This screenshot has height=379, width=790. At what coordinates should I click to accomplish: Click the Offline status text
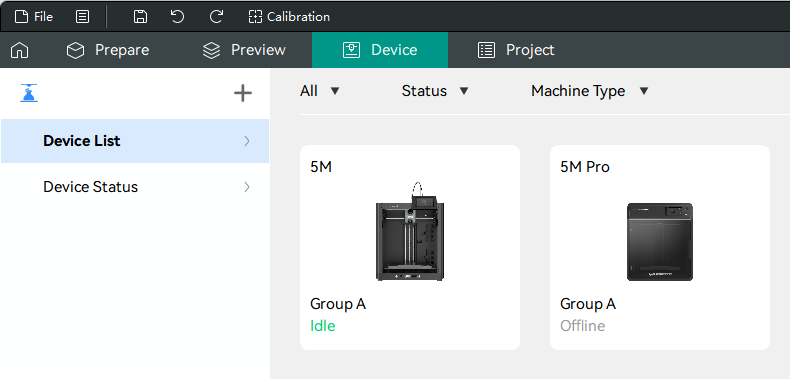pyautogui.click(x=582, y=326)
